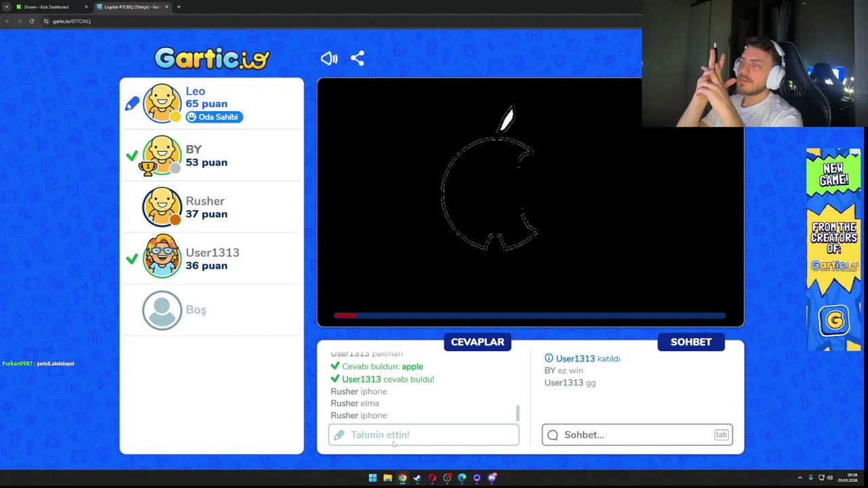Click the Oda Sahibi badge

(x=214, y=117)
